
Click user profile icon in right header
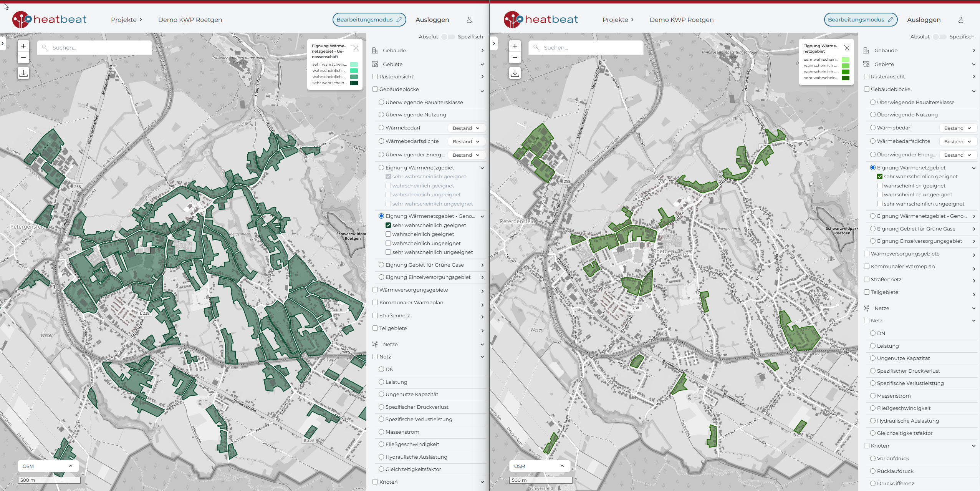[960, 20]
